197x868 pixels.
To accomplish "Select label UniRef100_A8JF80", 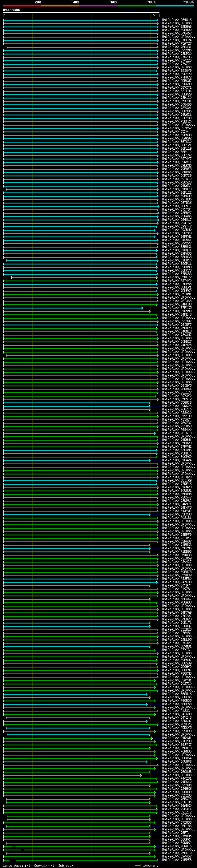I will tap(177, 579).
